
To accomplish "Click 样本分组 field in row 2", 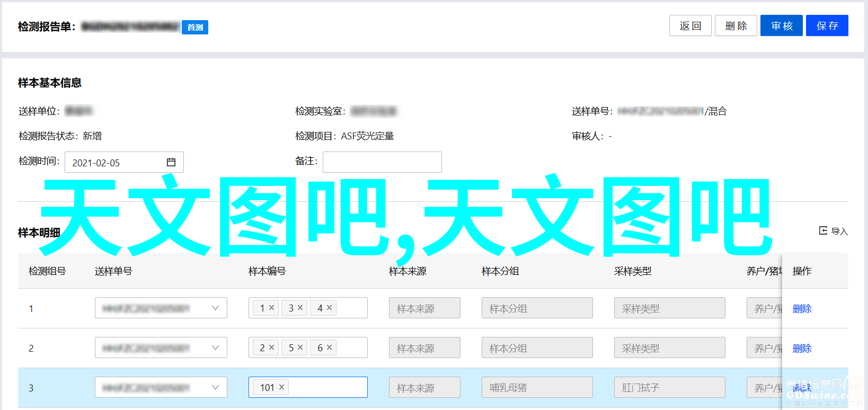I will point(537,347).
